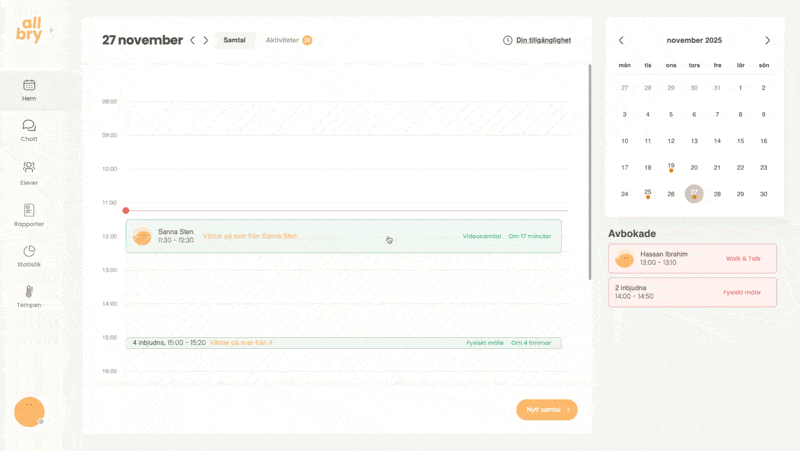Go to next day using right chevron
Screen dimensions: 800x451
coord(206,41)
